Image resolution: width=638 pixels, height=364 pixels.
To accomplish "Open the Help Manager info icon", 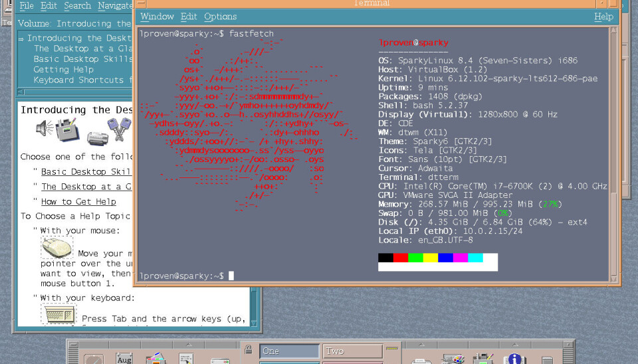I will click(514, 358).
